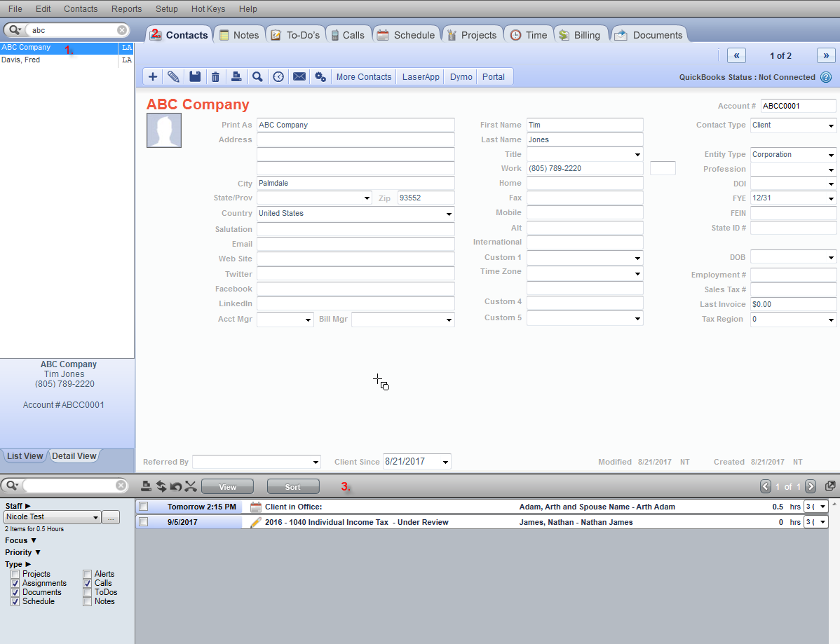The width and height of the screenshot is (840, 644).
Task: Open the Client Since date dropdown
Action: click(x=445, y=462)
